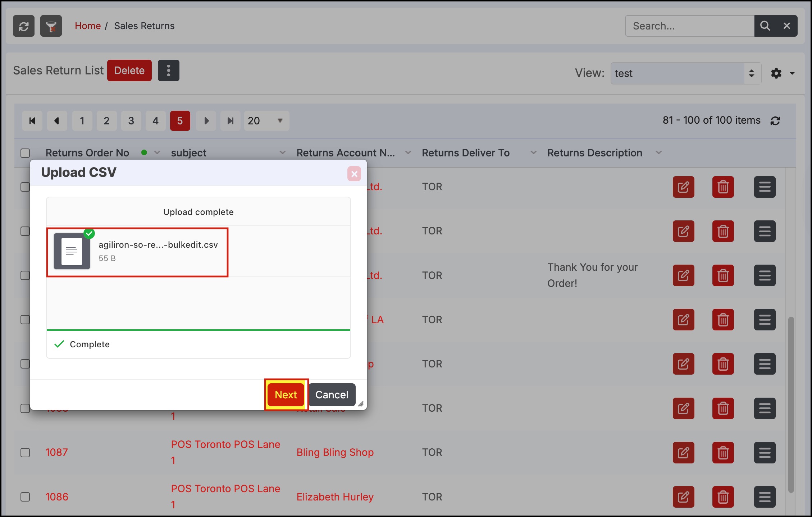Open the hamburger menu in the first row

click(x=765, y=187)
